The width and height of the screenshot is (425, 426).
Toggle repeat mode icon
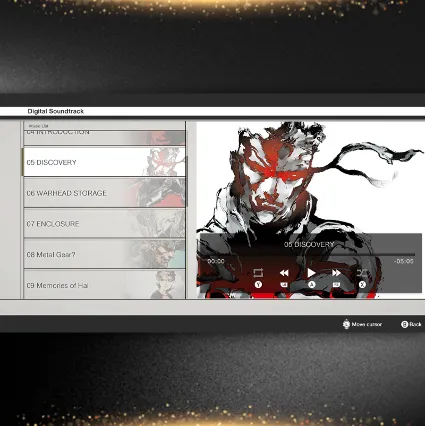tap(258, 273)
